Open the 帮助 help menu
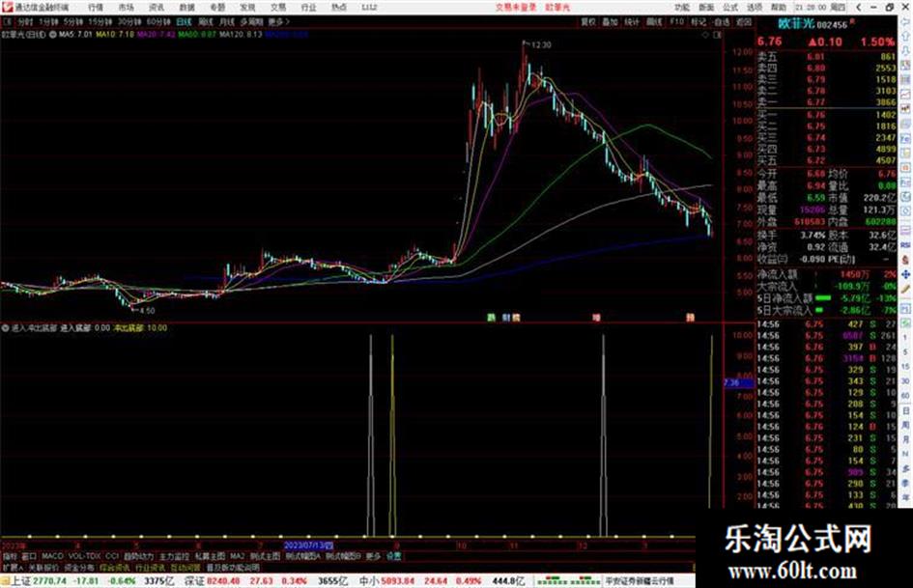 point(779,8)
